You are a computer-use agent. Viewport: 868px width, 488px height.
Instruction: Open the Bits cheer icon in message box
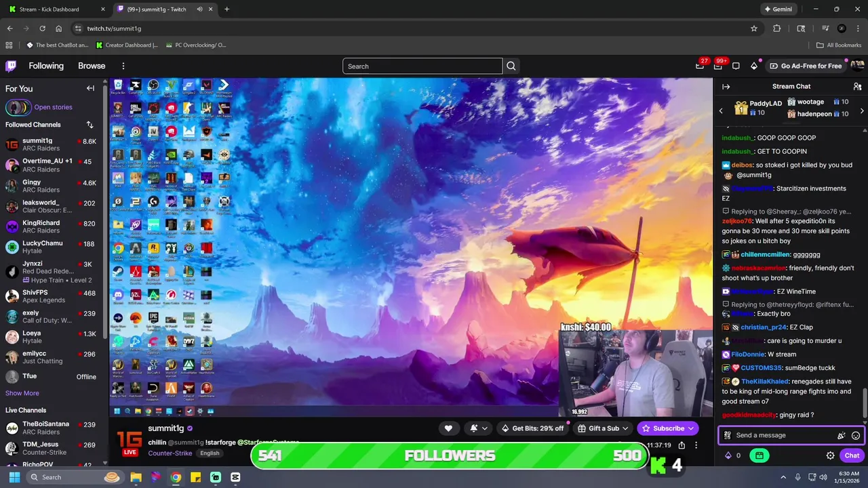(841, 436)
